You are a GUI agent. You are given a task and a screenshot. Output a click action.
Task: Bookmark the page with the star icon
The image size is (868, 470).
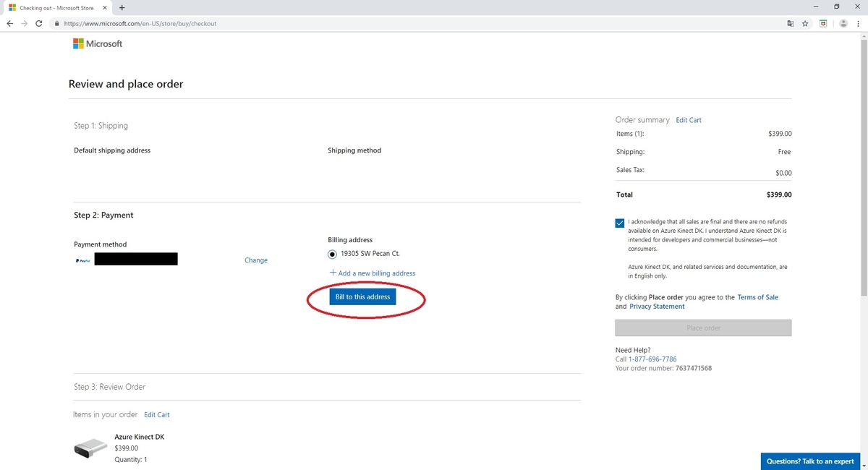[x=805, y=23]
